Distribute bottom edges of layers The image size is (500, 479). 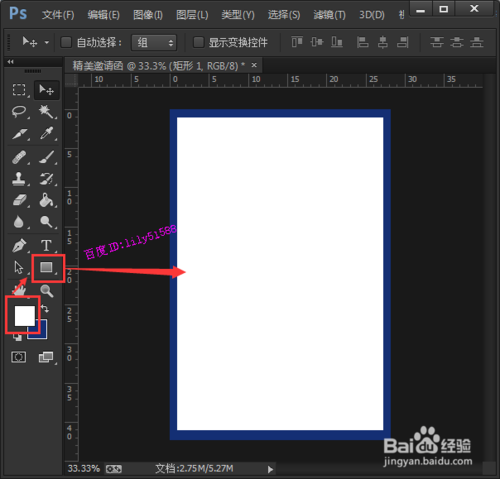click(477, 42)
